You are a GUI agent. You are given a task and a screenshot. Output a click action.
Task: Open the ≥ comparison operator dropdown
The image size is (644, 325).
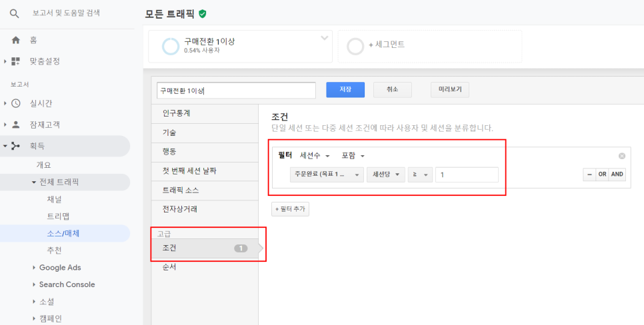[420, 174]
